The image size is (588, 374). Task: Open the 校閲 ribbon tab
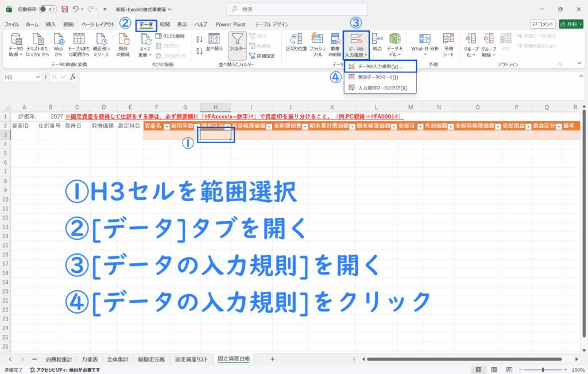[165, 25]
